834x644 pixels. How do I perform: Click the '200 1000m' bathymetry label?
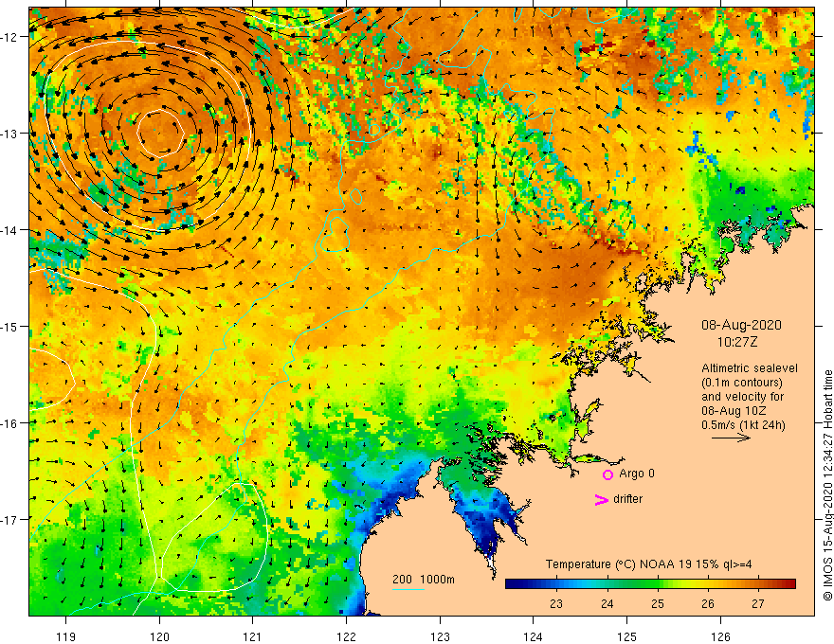click(424, 580)
